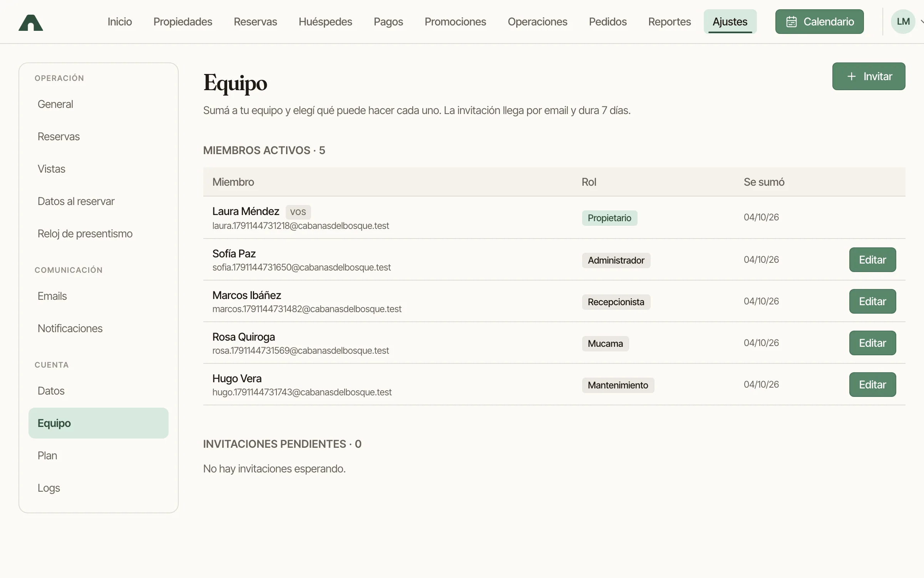The height and width of the screenshot is (578, 924).
Task: Open Emails settings in sidebar
Action: pyautogui.click(x=99, y=296)
